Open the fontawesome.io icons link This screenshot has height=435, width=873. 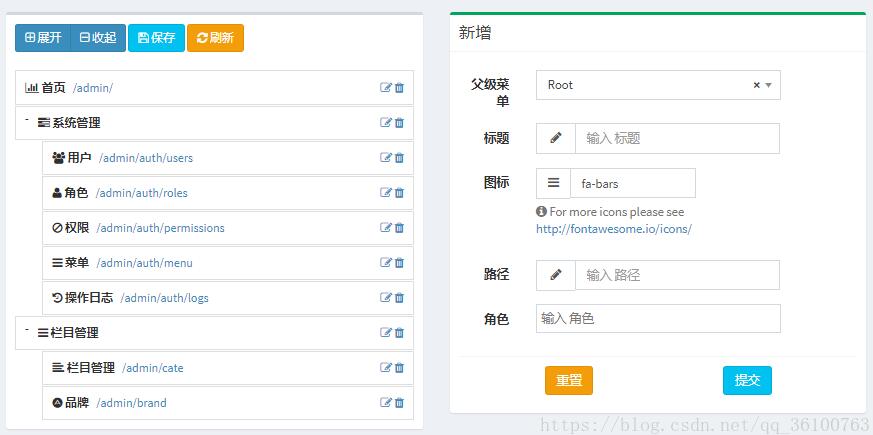pos(613,229)
